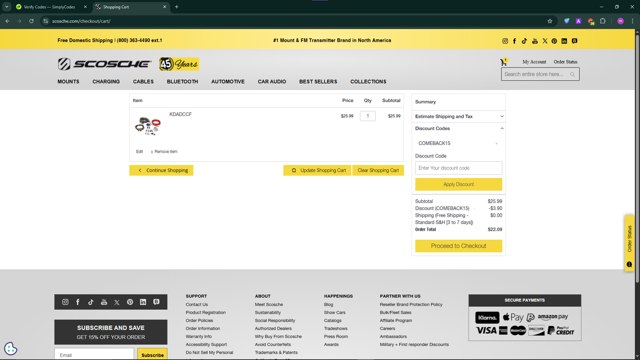This screenshot has height=360, width=640.
Task: Open Facebook icon in top yellow banner
Action: (514, 41)
